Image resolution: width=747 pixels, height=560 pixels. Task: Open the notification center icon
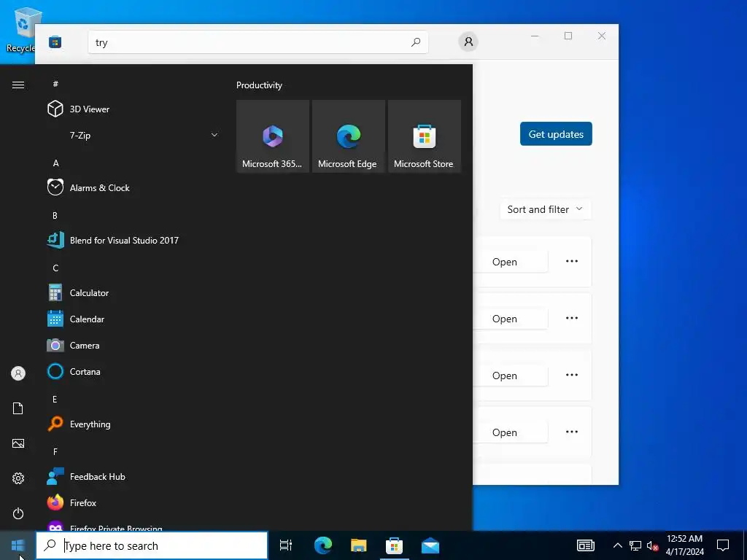(723, 545)
